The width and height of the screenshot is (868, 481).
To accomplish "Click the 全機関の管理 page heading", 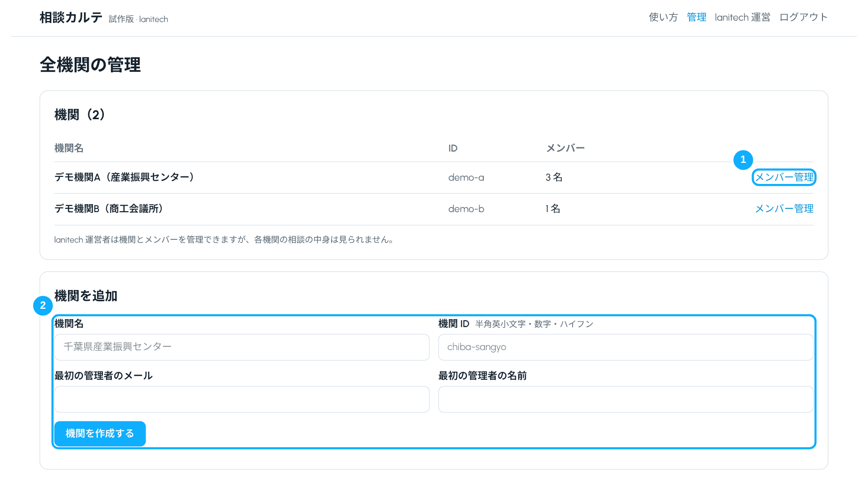I will (x=90, y=65).
